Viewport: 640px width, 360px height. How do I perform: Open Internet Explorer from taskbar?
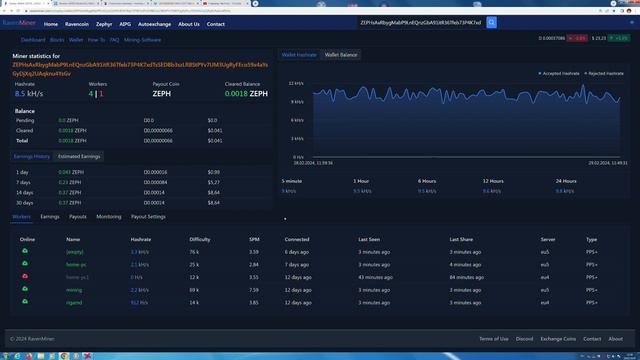[17, 356]
